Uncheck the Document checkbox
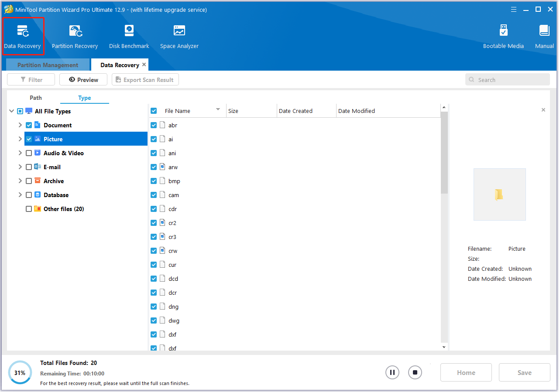Viewport: 560px width, 392px height. click(x=29, y=125)
